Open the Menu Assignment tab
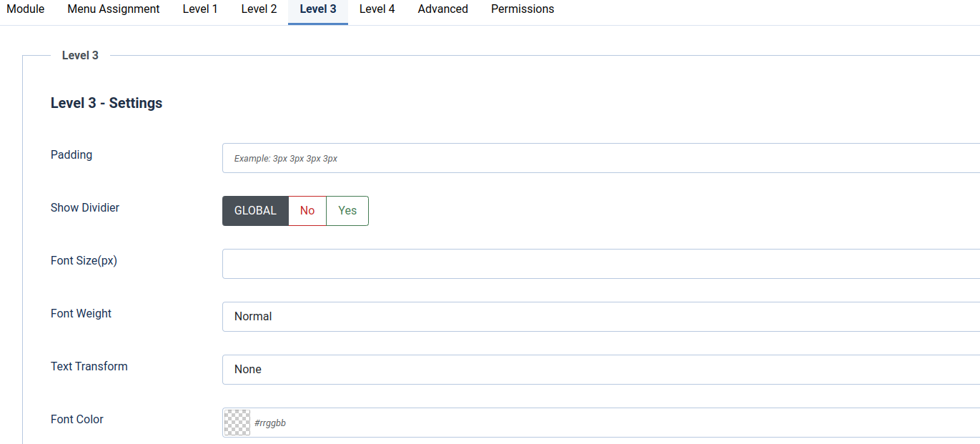This screenshot has width=980, height=444. [x=114, y=9]
